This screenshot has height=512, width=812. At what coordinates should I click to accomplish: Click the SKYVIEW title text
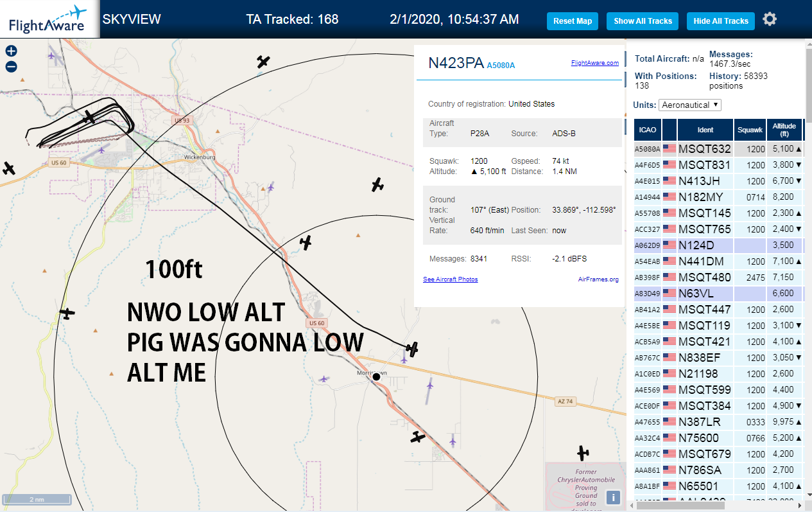[132, 19]
